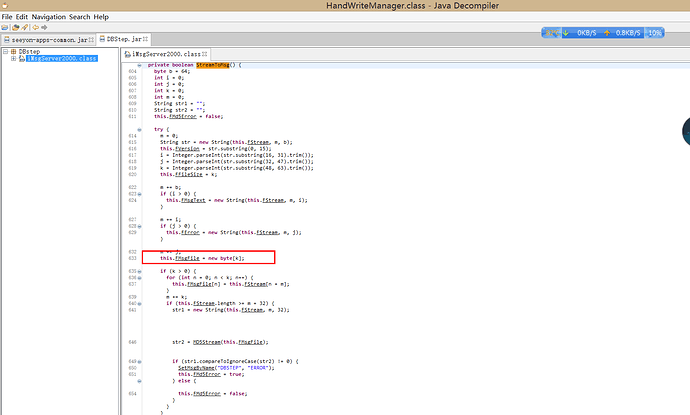Click the 10% usage indicator in widget
This screenshot has width=690, height=415.
point(655,33)
